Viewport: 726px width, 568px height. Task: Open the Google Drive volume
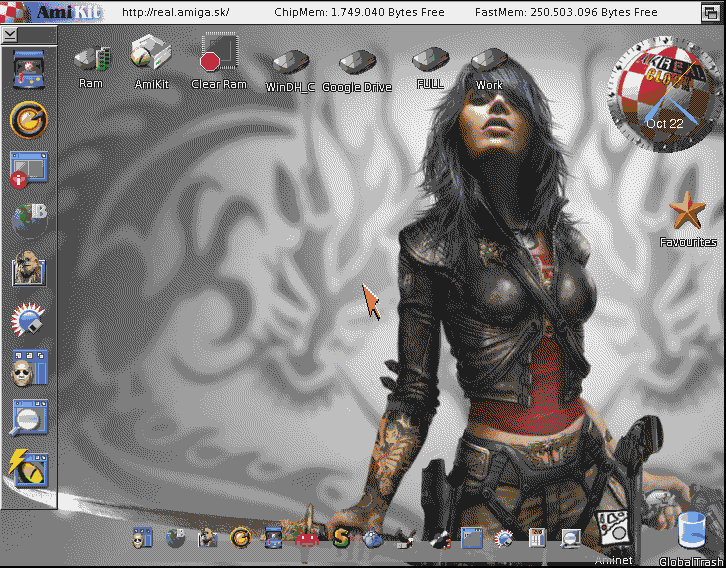pyautogui.click(x=357, y=62)
